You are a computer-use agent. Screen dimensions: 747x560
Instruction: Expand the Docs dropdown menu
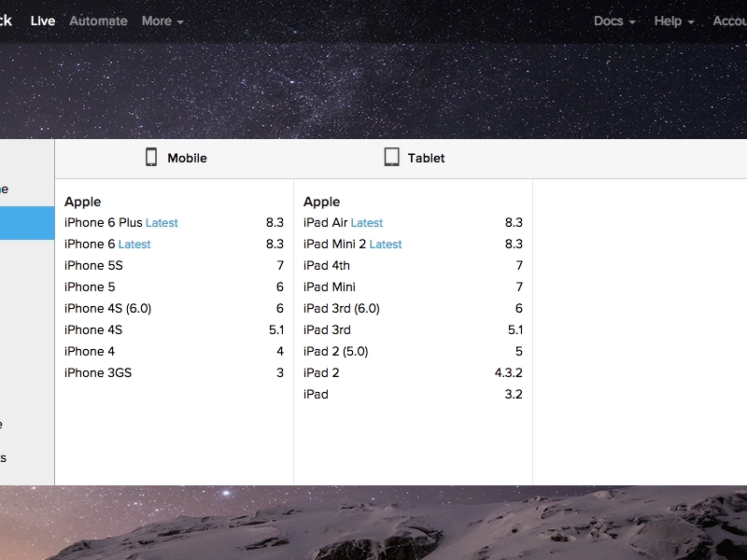(614, 21)
